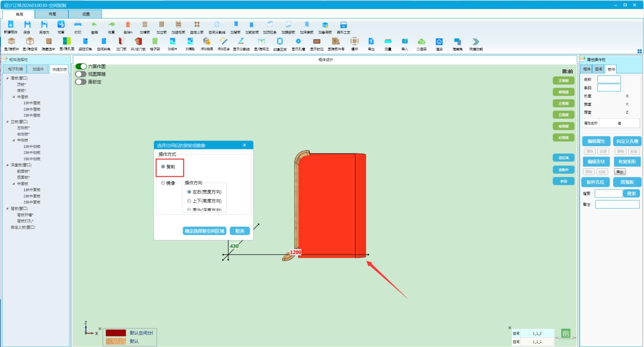Click the 打印 printer icon

click(78, 25)
